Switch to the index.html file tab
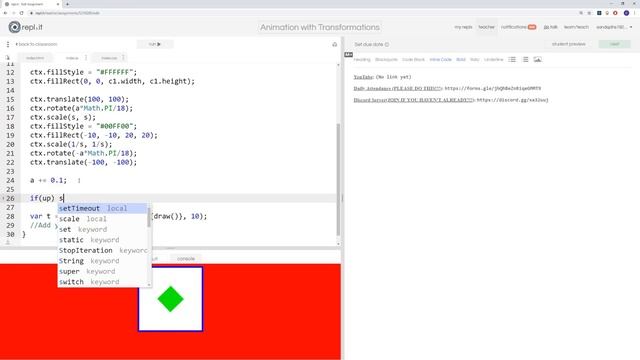640x360 pixels. tap(35, 58)
